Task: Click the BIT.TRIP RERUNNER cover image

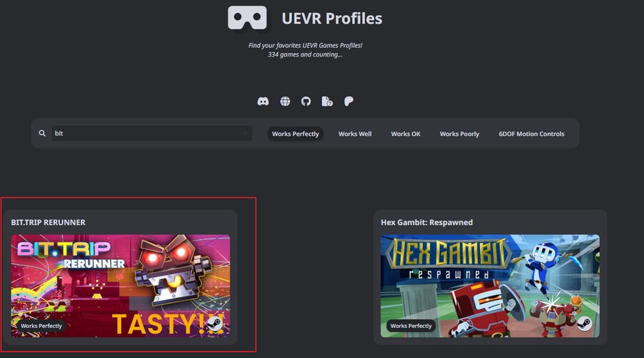Action: coord(120,286)
